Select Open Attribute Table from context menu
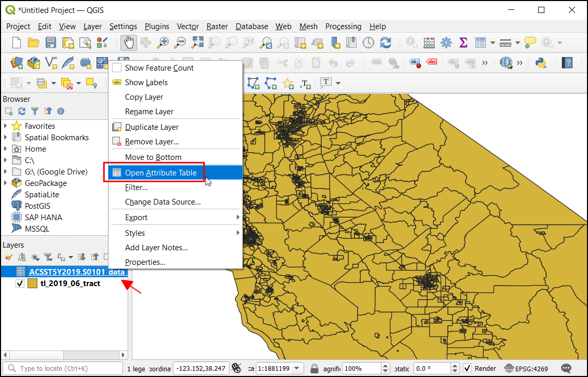Viewport: 588px width, 377px height. click(160, 173)
